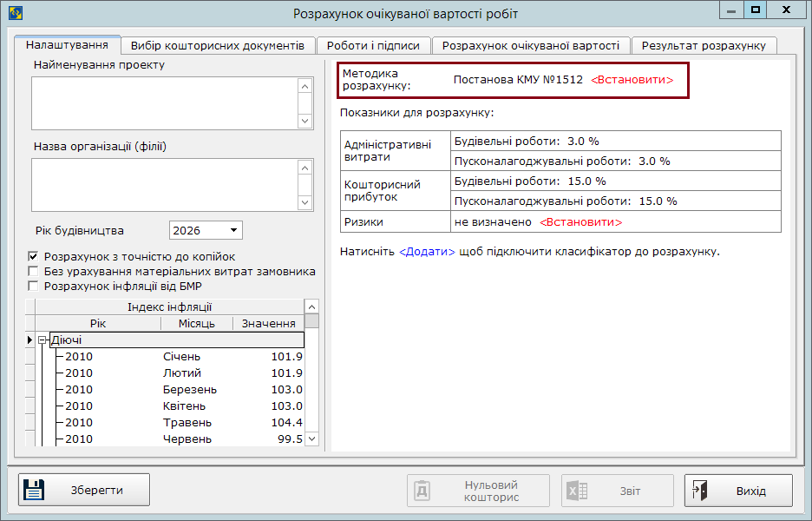Click Встановити link next to Постанова КМУ №1512
Screen dimensions: 812x521
pyautogui.click(x=632, y=79)
